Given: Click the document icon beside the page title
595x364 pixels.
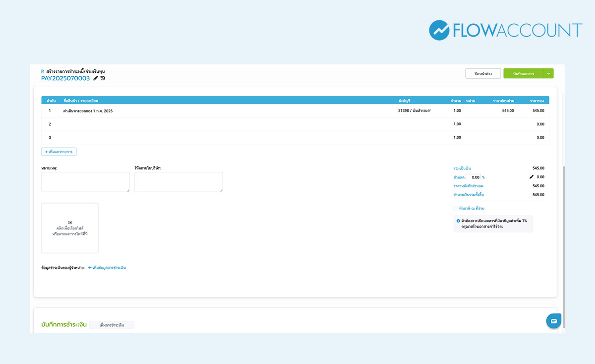Looking at the screenshot, I should pos(43,71).
